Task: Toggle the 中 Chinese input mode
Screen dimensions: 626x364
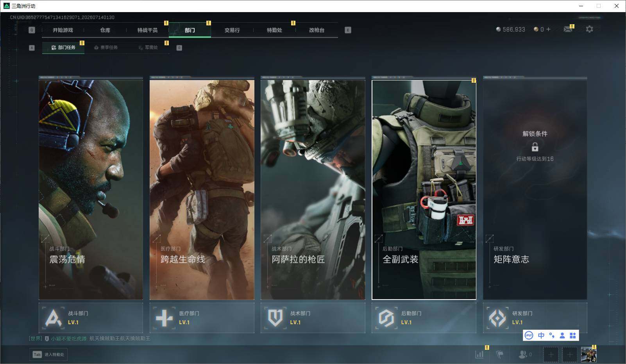Action: 541,335
